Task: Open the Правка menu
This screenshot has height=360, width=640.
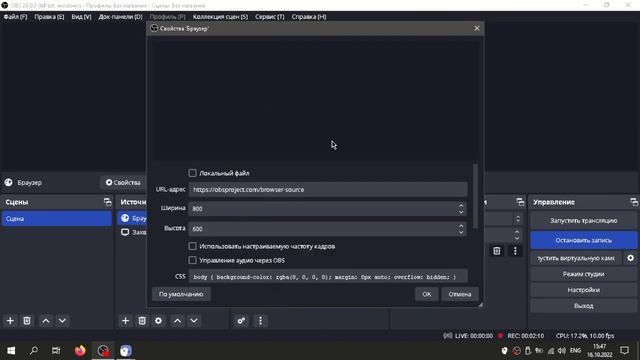Action: pyautogui.click(x=49, y=17)
